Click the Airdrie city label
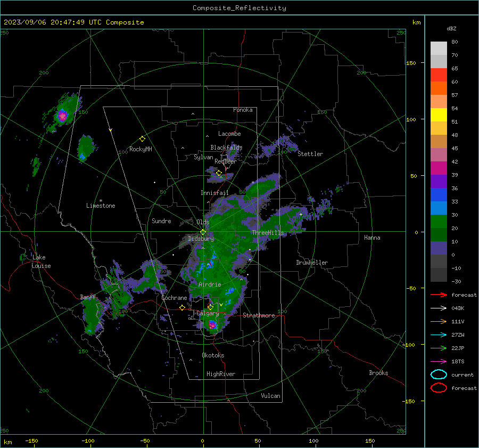The height and width of the screenshot is (448, 479). pyautogui.click(x=210, y=284)
